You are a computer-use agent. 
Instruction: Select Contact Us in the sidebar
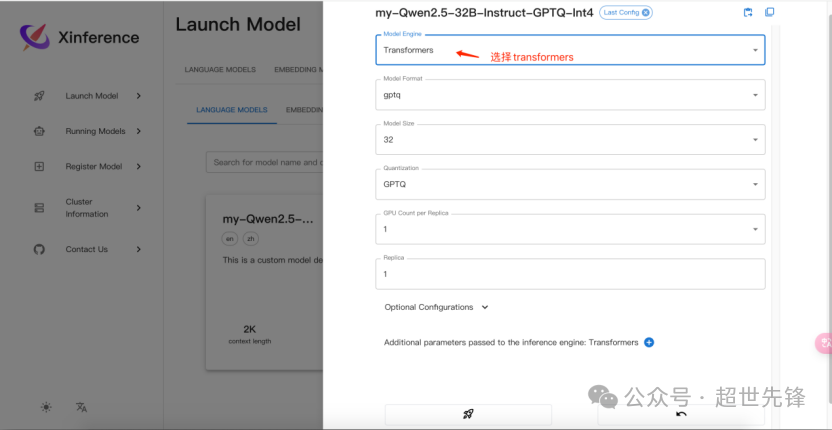click(x=86, y=249)
